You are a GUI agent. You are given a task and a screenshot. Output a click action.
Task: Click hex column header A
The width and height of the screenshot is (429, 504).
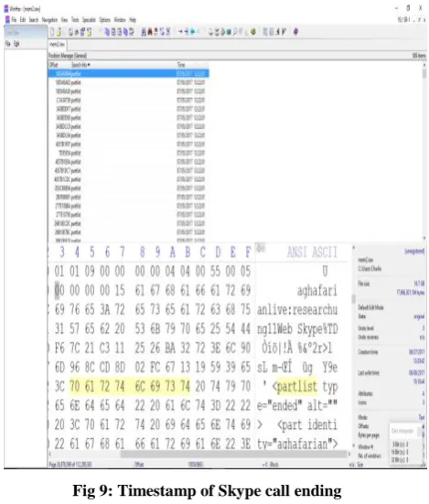tap(173, 252)
